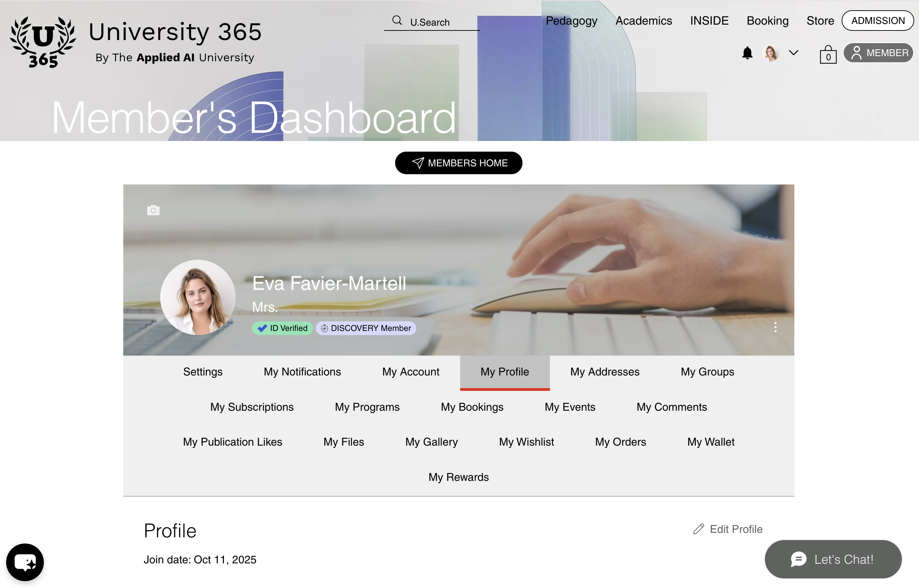Viewport: 919px width, 588px height.
Task: Open the shopping cart bag icon
Action: [828, 55]
